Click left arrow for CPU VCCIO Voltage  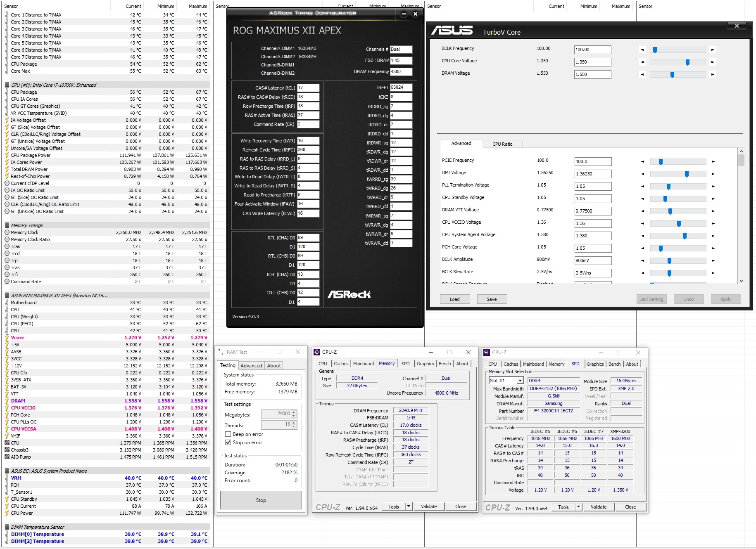642,223
